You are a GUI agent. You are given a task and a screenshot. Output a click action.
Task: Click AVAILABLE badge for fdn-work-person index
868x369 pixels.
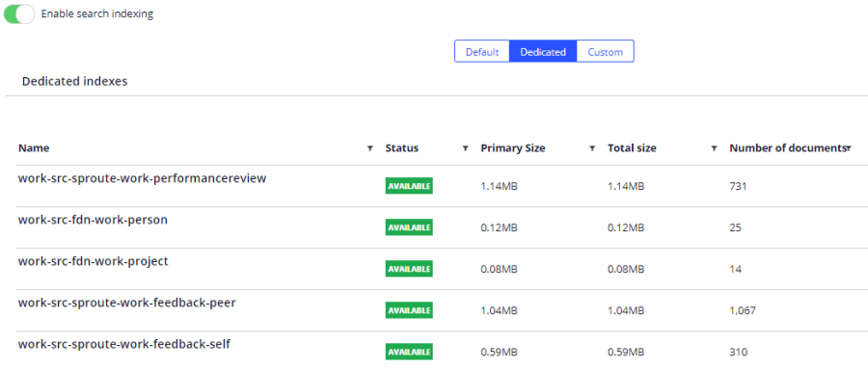click(x=409, y=227)
